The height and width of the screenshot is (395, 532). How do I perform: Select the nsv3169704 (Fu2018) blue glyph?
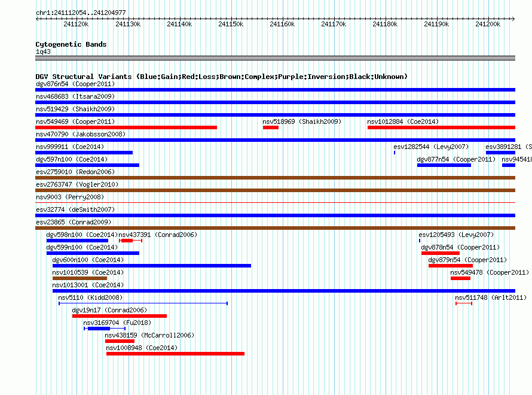click(105, 329)
